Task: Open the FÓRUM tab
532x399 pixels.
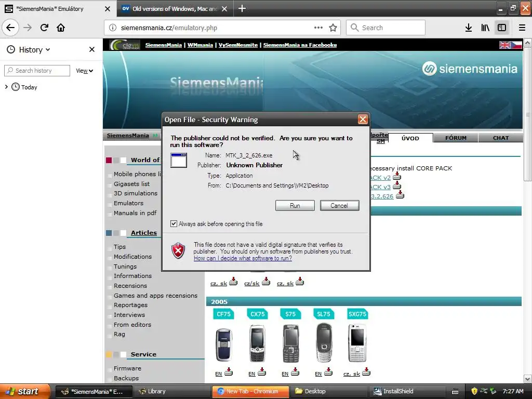Action: coord(456,138)
